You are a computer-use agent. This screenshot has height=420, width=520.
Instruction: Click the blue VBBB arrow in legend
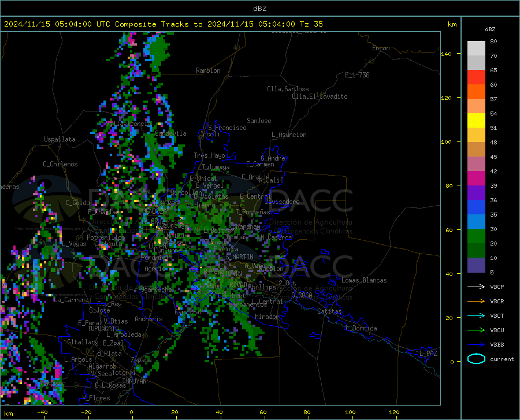(x=476, y=344)
